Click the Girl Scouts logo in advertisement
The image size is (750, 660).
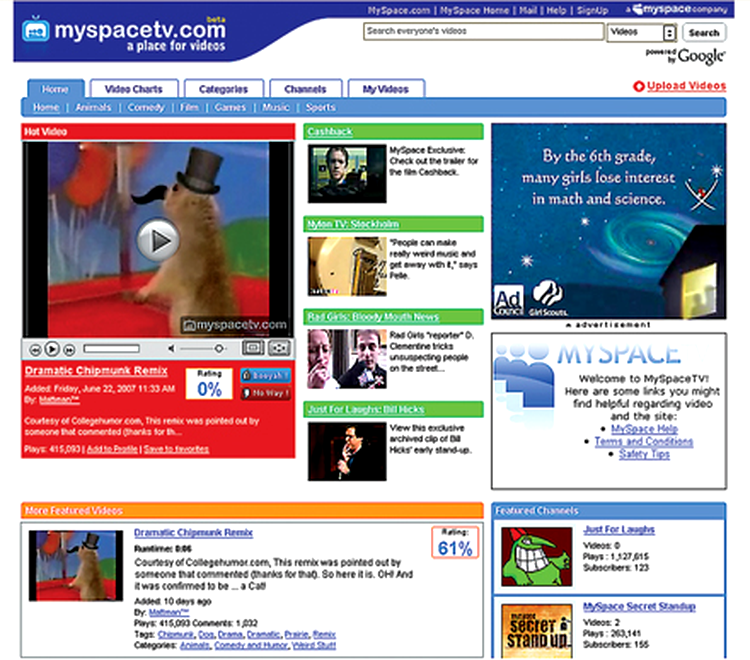548,297
